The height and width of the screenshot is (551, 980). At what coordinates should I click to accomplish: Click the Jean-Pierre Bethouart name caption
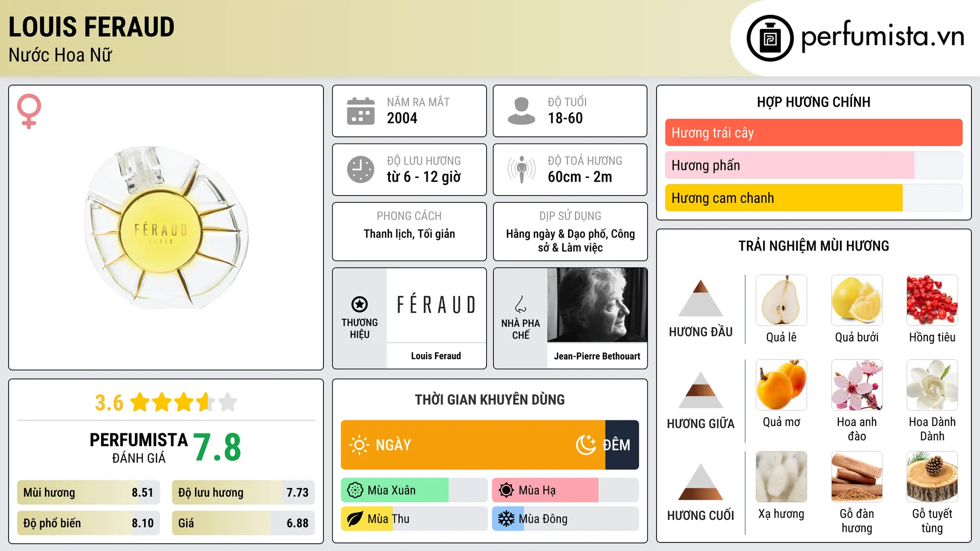[x=597, y=356]
